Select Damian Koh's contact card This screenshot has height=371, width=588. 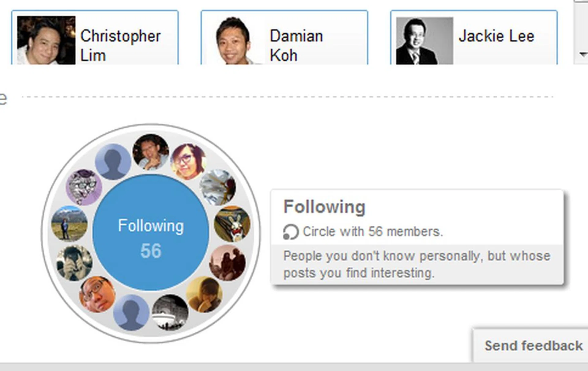pyautogui.click(x=284, y=38)
